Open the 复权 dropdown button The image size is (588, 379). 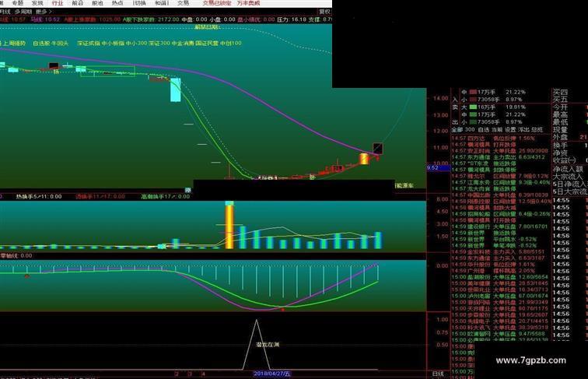(x=325, y=12)
